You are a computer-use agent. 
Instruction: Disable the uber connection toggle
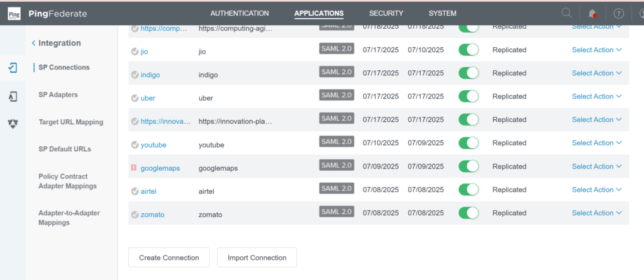(469, 96)
